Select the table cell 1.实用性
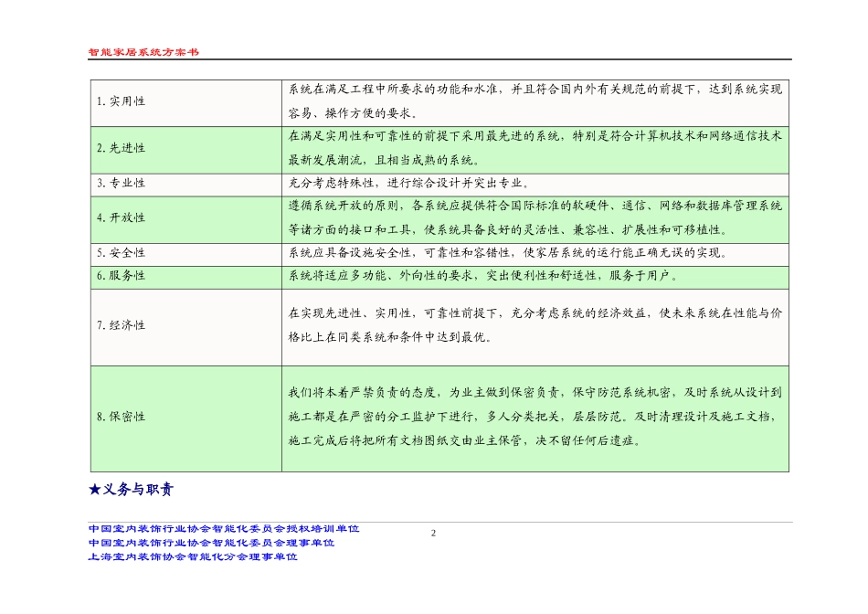 pyautogui.click(x=186, y=103)
